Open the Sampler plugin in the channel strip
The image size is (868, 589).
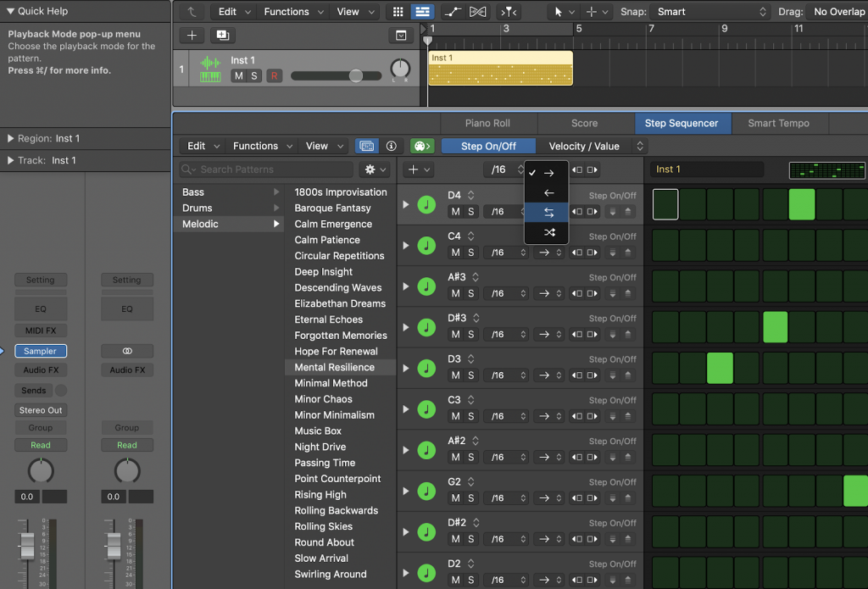click(40, 351)
